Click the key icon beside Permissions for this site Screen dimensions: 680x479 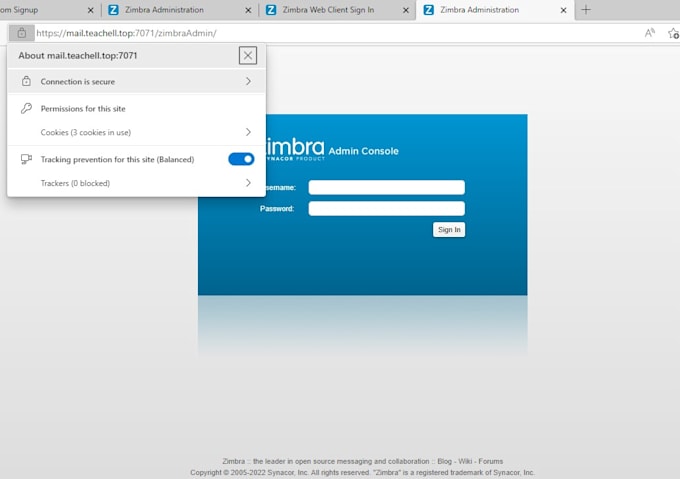point(26,108)
